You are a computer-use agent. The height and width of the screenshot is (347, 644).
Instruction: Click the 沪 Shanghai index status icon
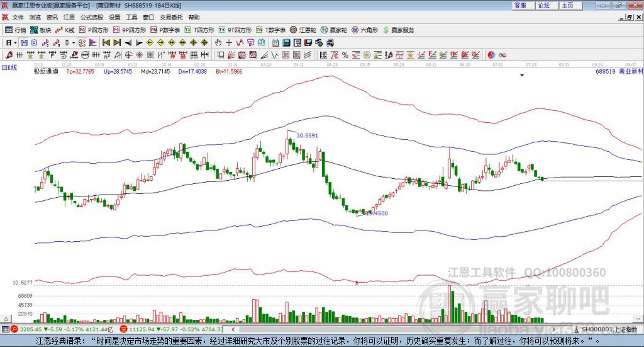14,329
